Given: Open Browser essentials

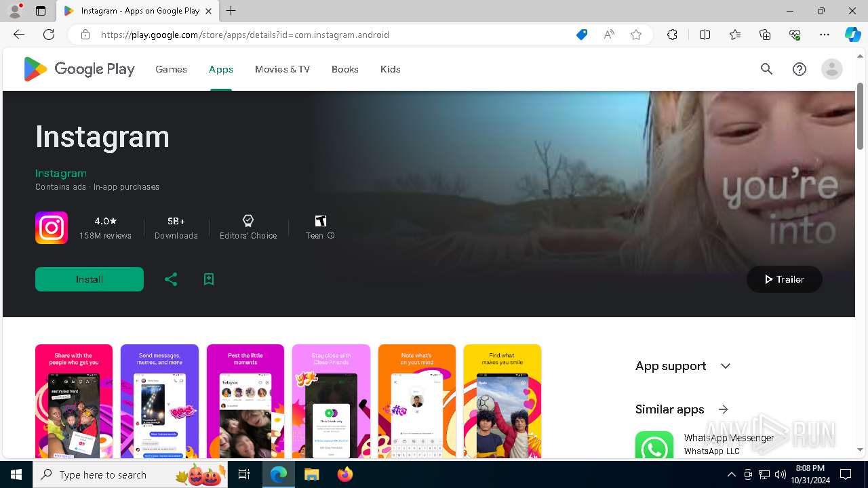Looking at the screenshot, I should 795,35.
